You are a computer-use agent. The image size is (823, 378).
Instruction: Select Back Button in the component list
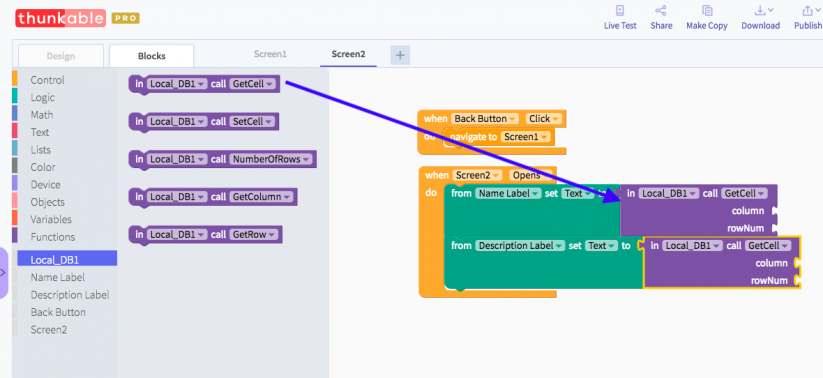point(58,312)
